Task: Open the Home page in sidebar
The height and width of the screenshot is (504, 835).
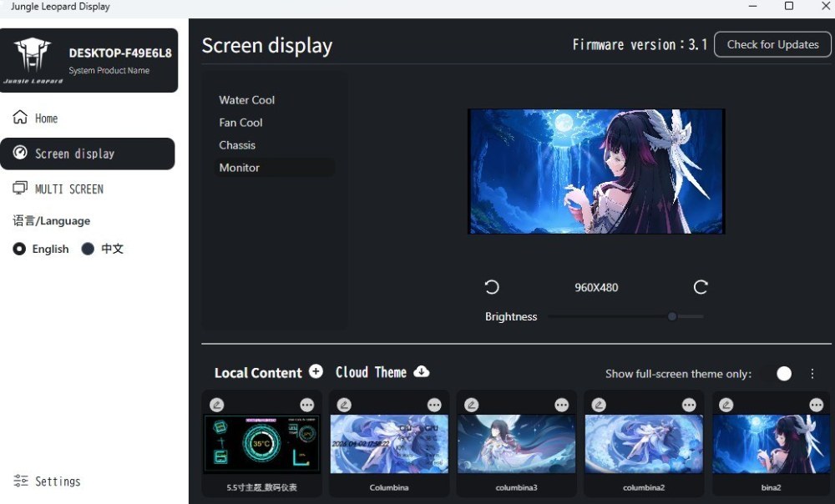Action: pos(35,118)
